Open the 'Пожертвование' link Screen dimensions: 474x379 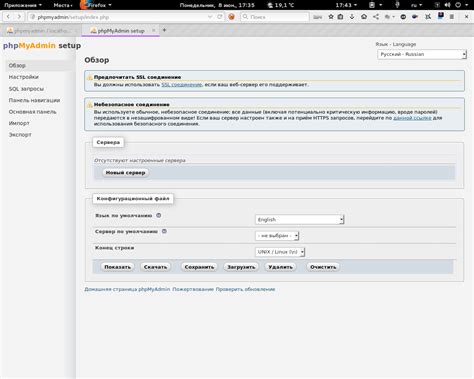[x=193, y=289]
